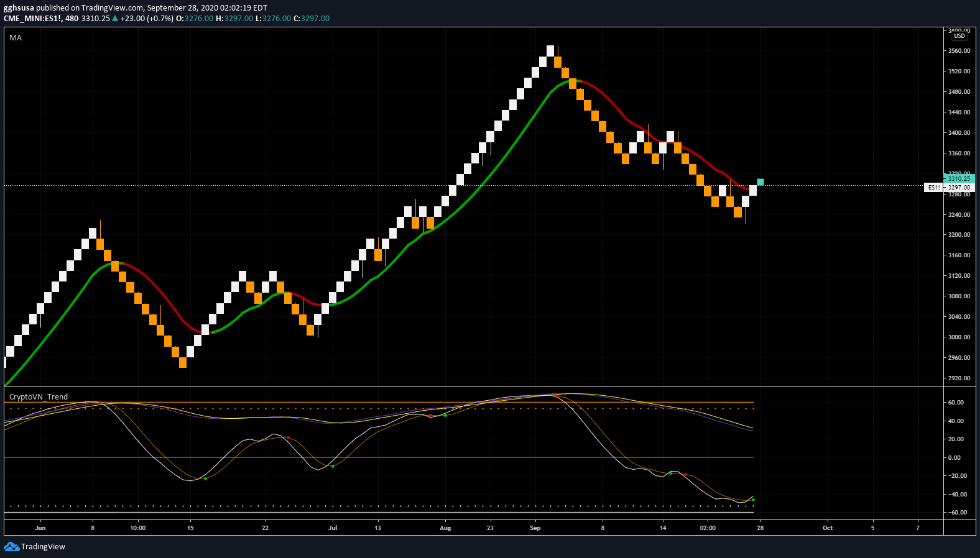The height and width of the screenshot is (558, 980).
Task: Click the 10:00 label on time axis
Action: [x=138, y=528]
